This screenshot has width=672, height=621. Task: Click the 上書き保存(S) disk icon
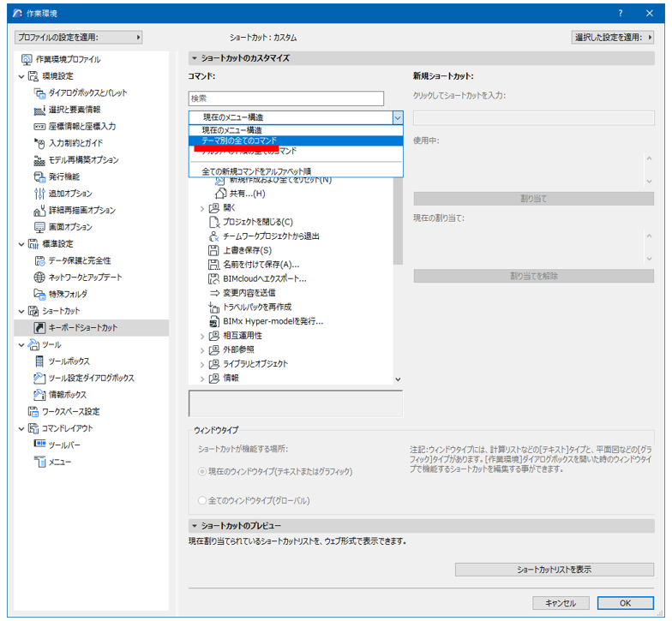click(213, 250)
